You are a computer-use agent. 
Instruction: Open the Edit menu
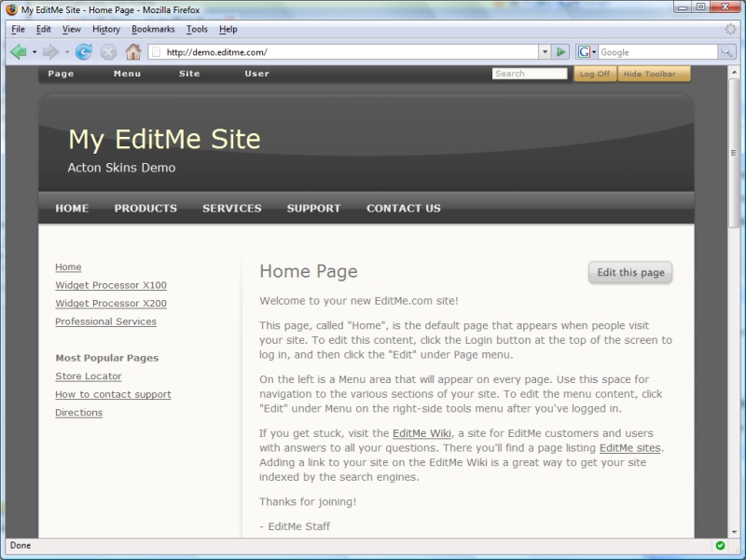43,29
